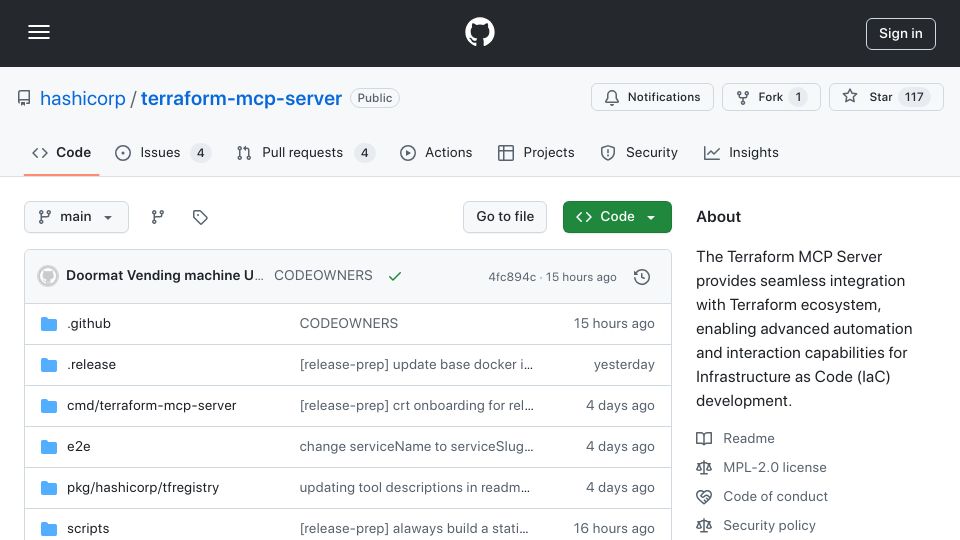
Task: Open the updating tool descriptions commit
Action: pos(414,487)
